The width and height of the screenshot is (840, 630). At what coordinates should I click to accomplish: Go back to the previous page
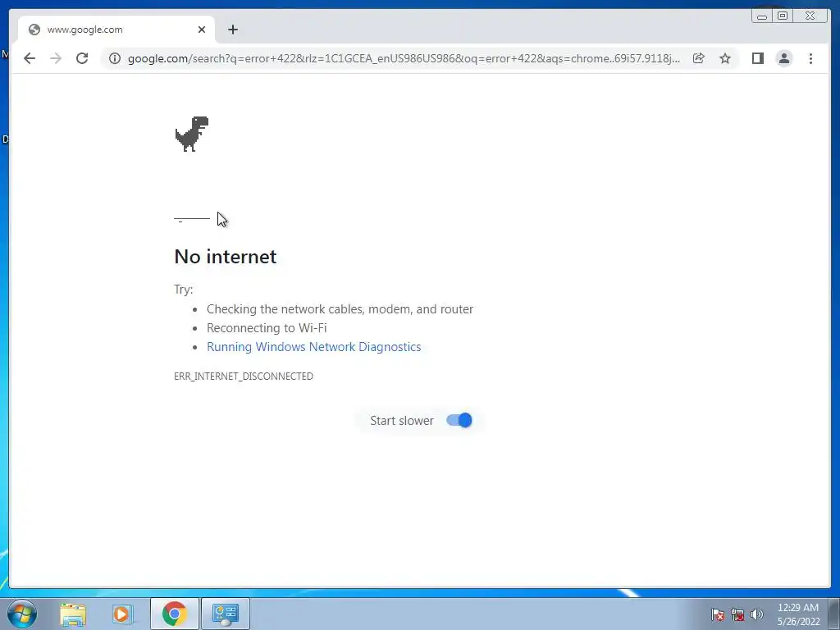30,58
